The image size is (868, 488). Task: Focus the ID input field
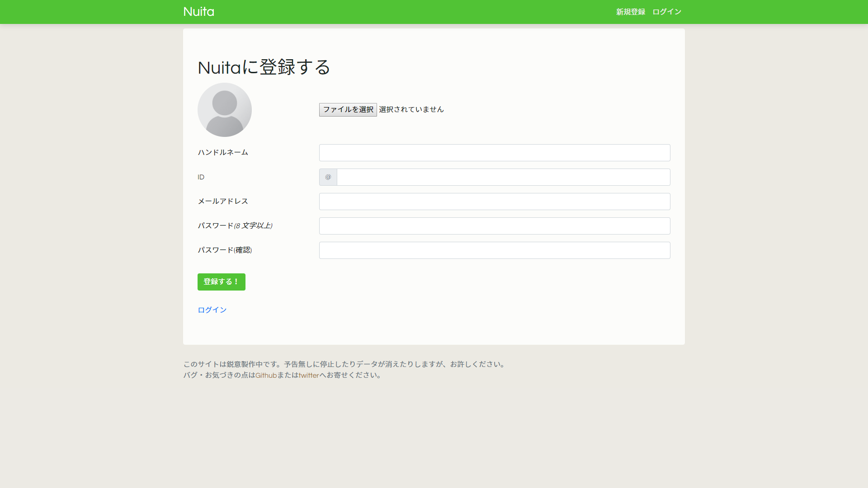[504, 177]
